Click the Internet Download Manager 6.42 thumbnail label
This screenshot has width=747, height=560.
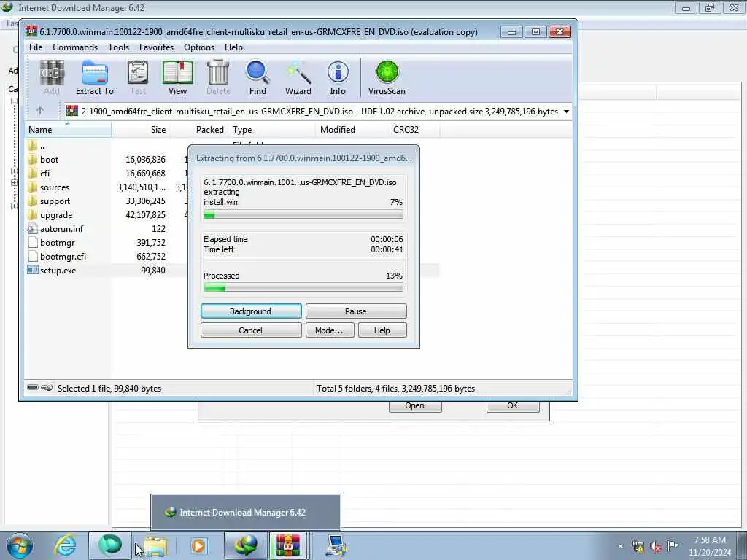[242, 513]
